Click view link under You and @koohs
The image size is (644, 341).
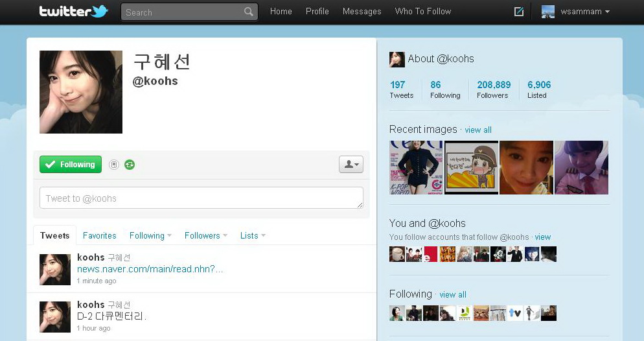pyautogui.click(x=542, y=237)
